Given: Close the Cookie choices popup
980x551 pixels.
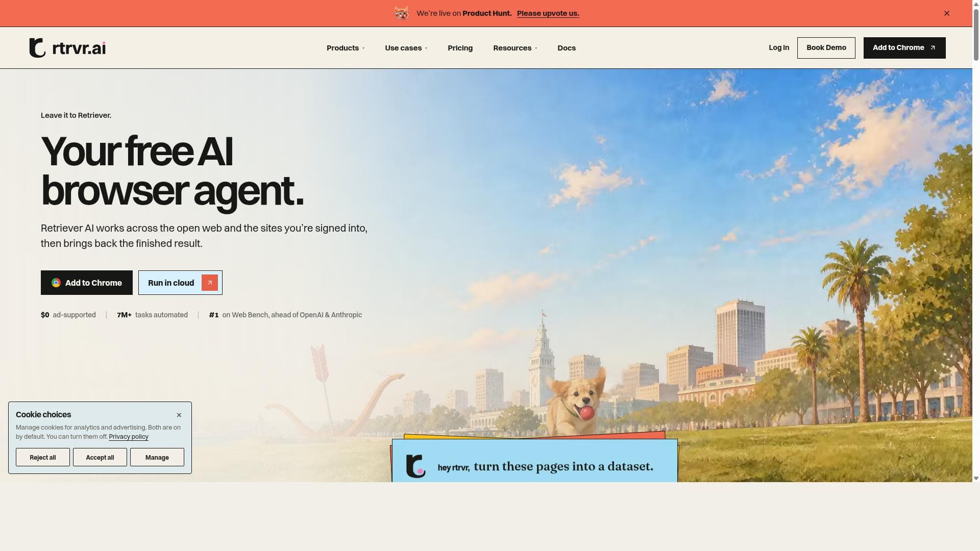Looking at the screenshot, I should (x=179, y=415).
